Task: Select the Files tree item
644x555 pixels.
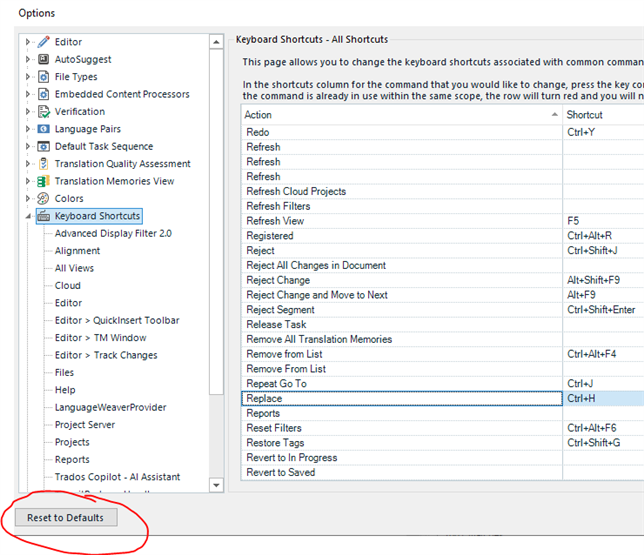Action: [64, 373]
